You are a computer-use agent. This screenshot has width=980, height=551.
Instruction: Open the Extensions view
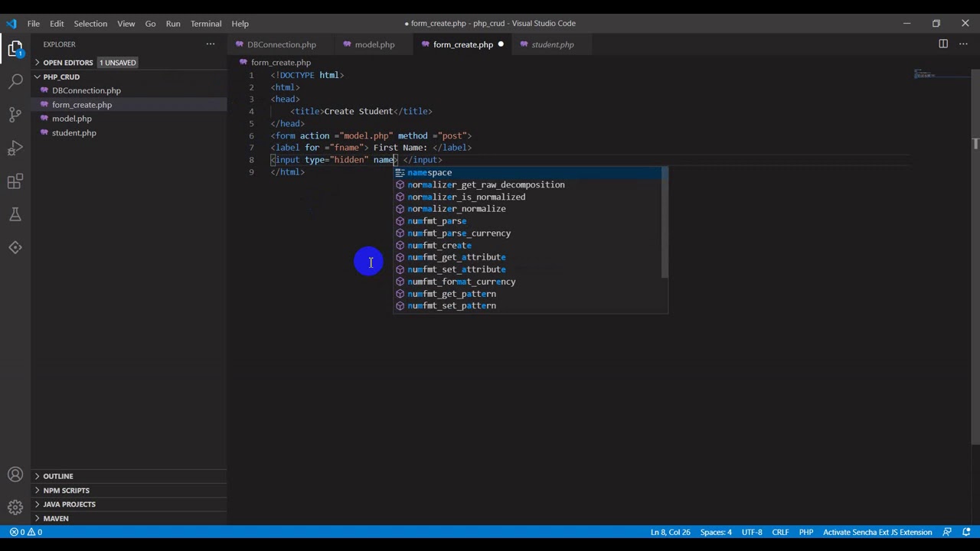pyautogui.click(x=15, y=181)
